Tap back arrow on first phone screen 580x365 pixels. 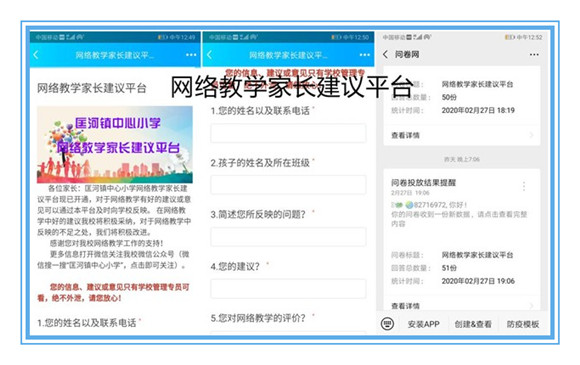pos(36,55)
